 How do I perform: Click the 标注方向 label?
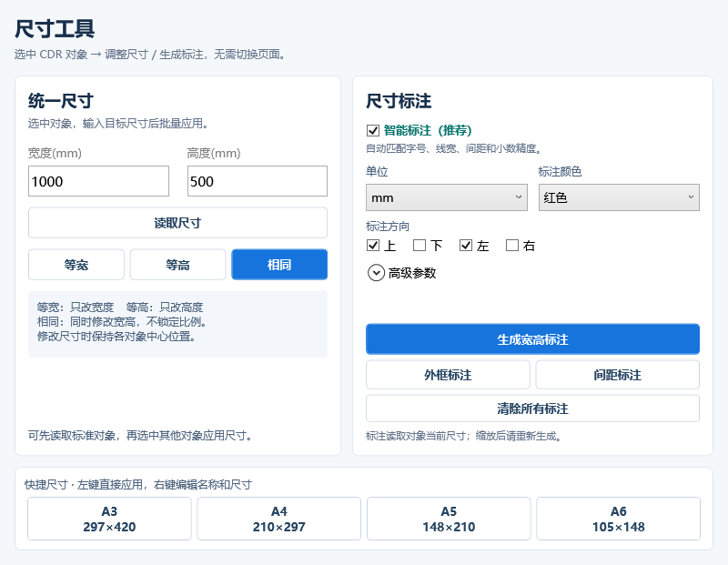pos(388,227)
